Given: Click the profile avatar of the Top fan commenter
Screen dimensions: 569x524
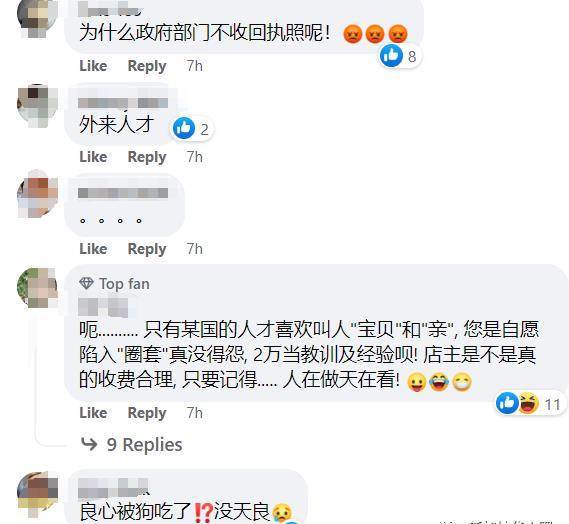Looking at the screenshot, I should tap(37, 287).
